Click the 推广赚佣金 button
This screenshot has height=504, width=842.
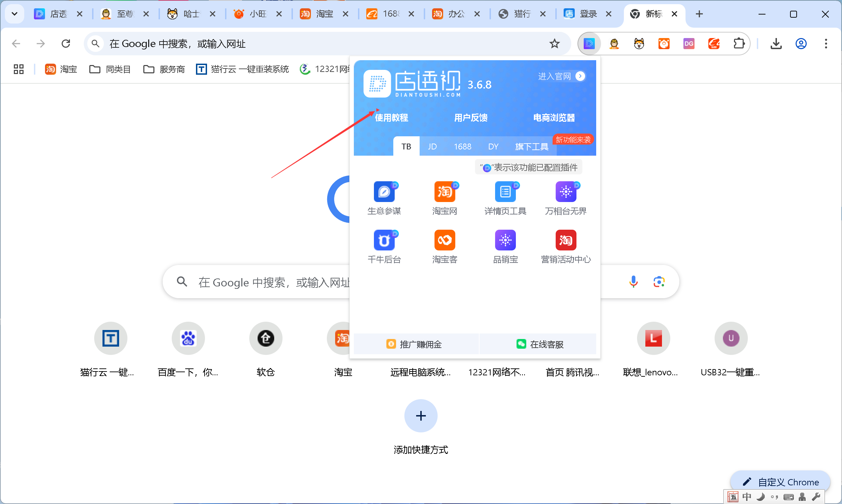[x=416, y=344]
